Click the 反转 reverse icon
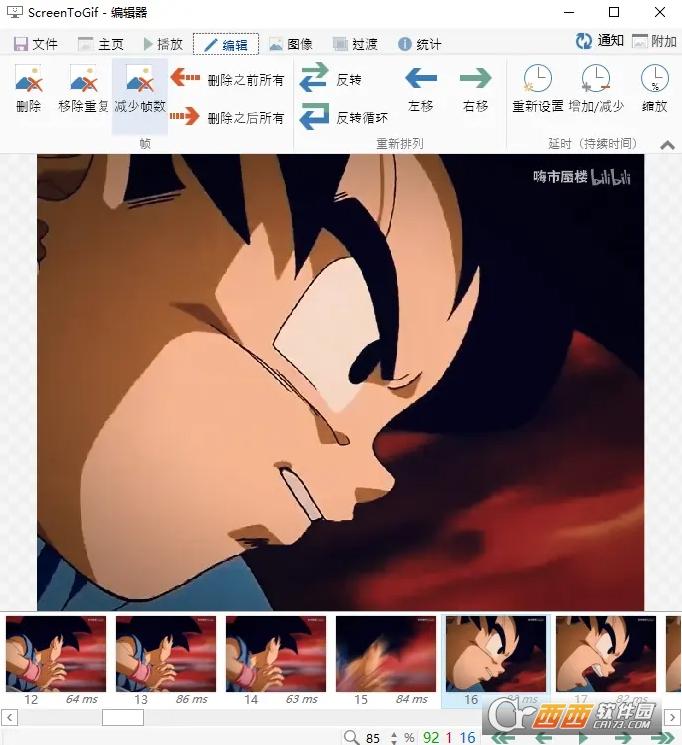Screen dimensions: 682x745 tap(314, 77)
